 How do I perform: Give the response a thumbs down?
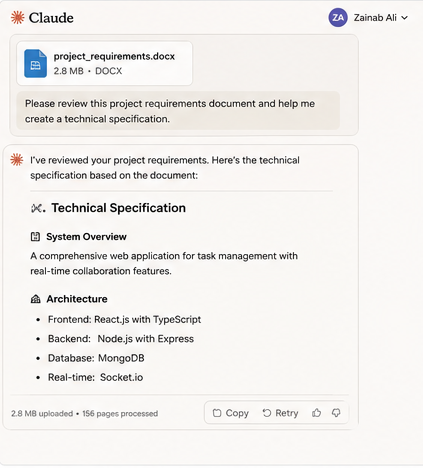(x=336, y=413)
